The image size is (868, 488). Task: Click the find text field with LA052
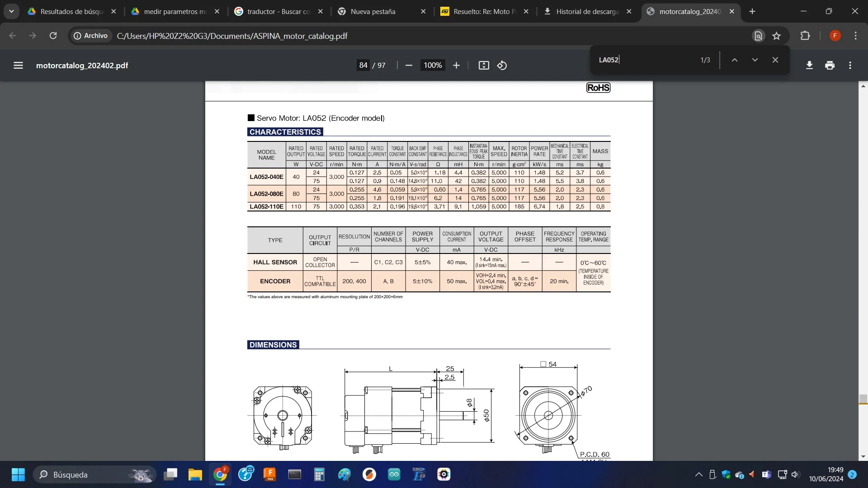click(x=644, y=60)
